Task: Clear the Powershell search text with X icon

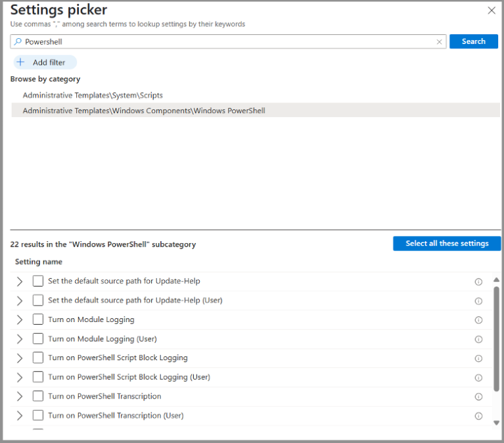Action: pos(440,41)
